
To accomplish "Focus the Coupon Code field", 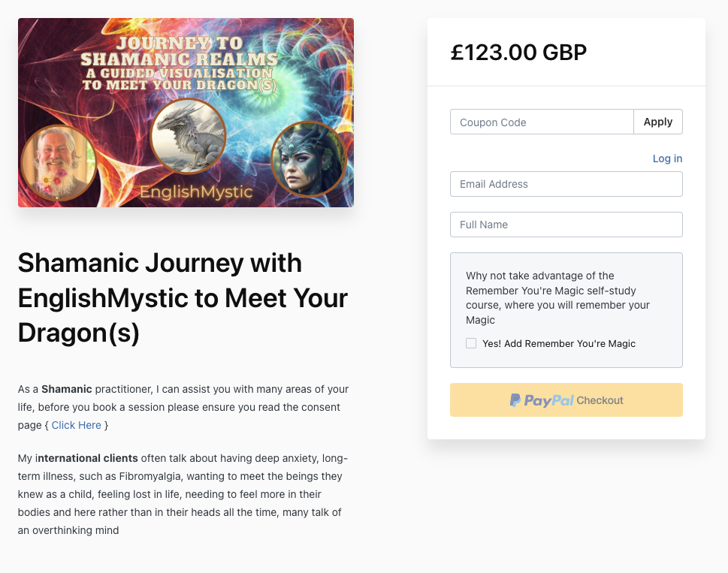I will [x=542, y=122].
